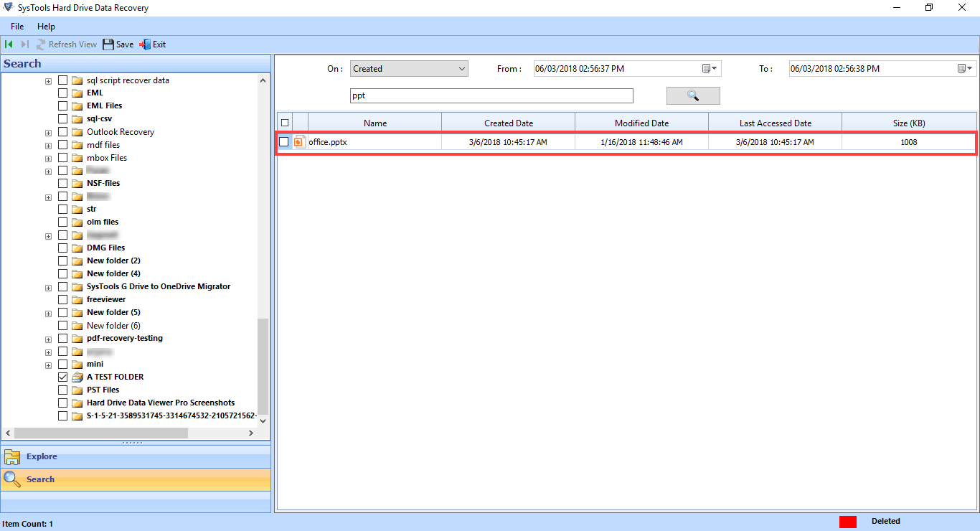Check the Hard Drive Data Viewer Pro Screenshots checkbox
Screen dimensions: 980x531
tap(62, 403)
